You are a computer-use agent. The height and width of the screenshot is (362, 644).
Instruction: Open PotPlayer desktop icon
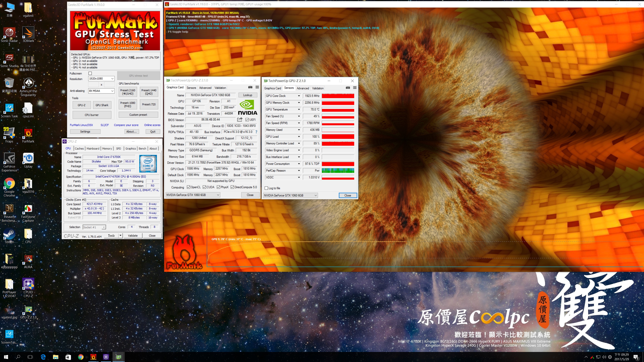point(9,288)
